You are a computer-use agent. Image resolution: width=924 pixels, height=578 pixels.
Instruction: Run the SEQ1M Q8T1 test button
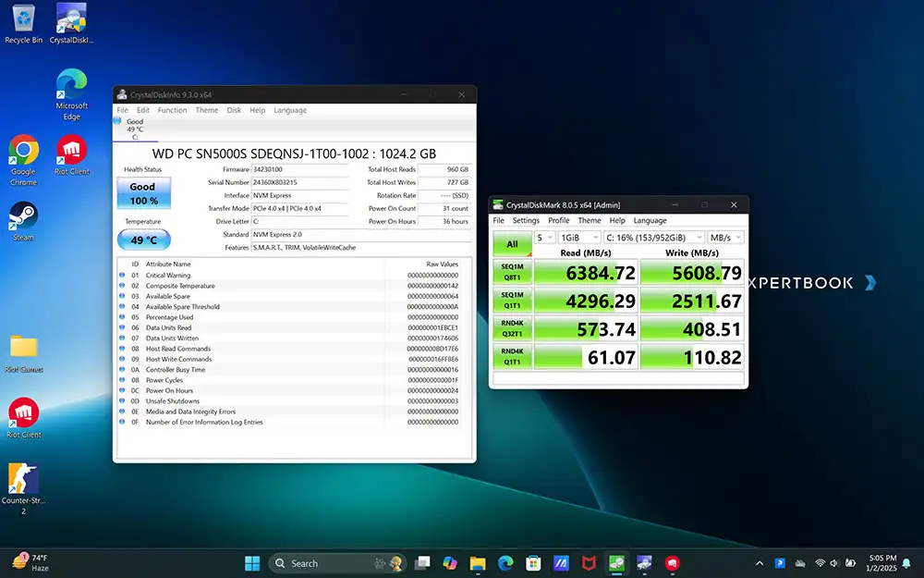[512, 272]
